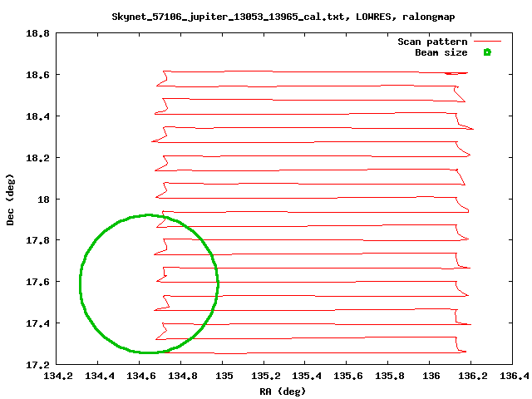This screenshot has width=532, height=399.
Task: Click the 135.2 RA tick label
Action: (266, 376)
